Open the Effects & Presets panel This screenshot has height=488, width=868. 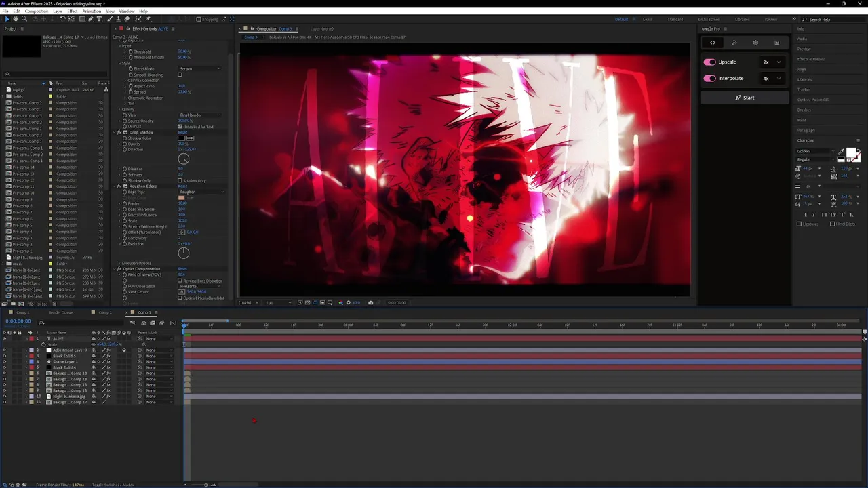[811, 59]
